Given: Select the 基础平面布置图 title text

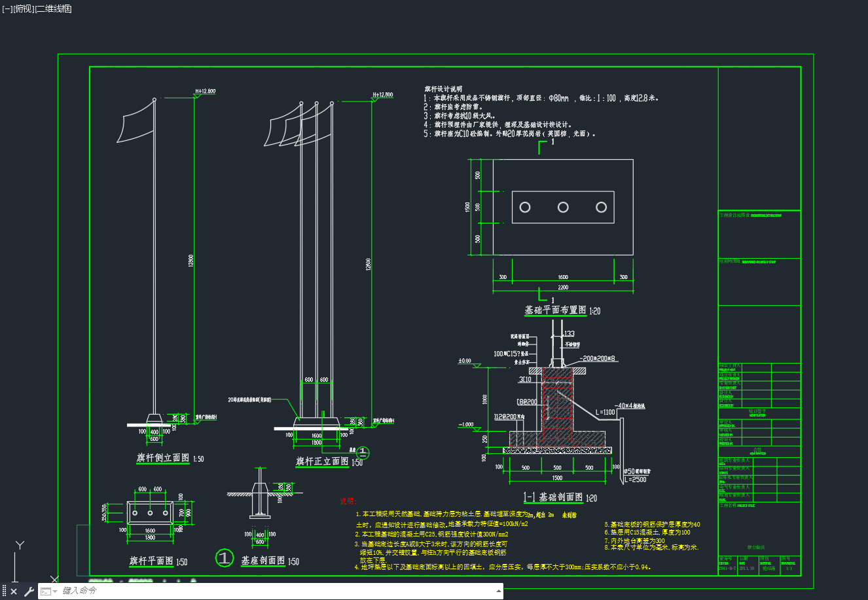Looking at the screenshot, I should point(555,310).
